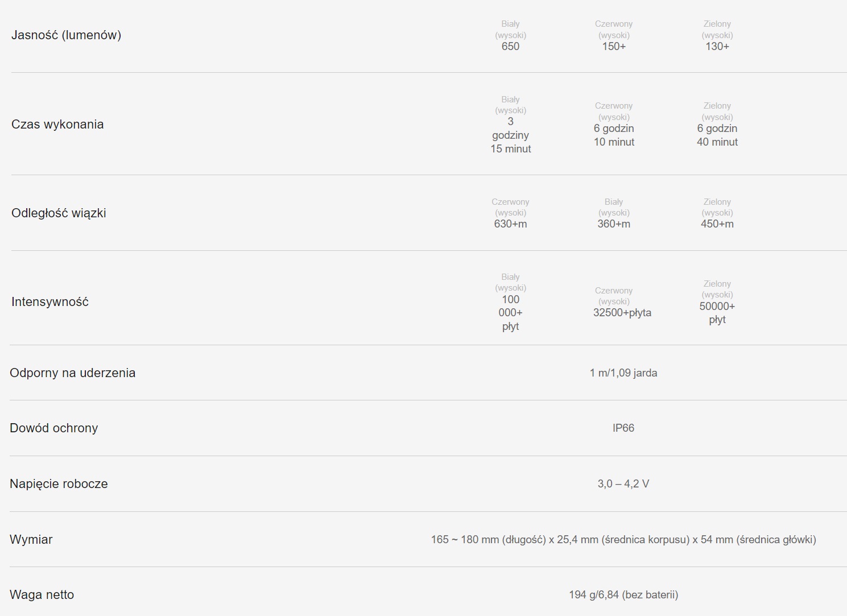
Task: Click the "6 godzin 10 minut" runtime
Action: point(614,135)
